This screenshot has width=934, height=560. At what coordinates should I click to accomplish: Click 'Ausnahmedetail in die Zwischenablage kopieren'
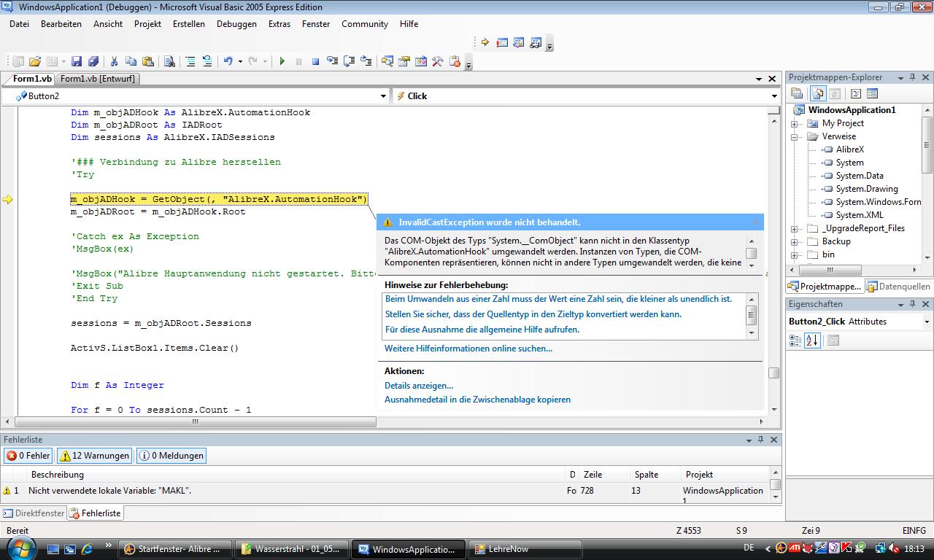(477, 400)
